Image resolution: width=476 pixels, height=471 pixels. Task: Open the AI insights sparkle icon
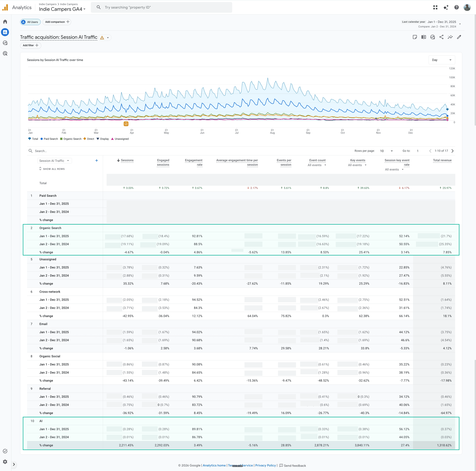point(446,7)
